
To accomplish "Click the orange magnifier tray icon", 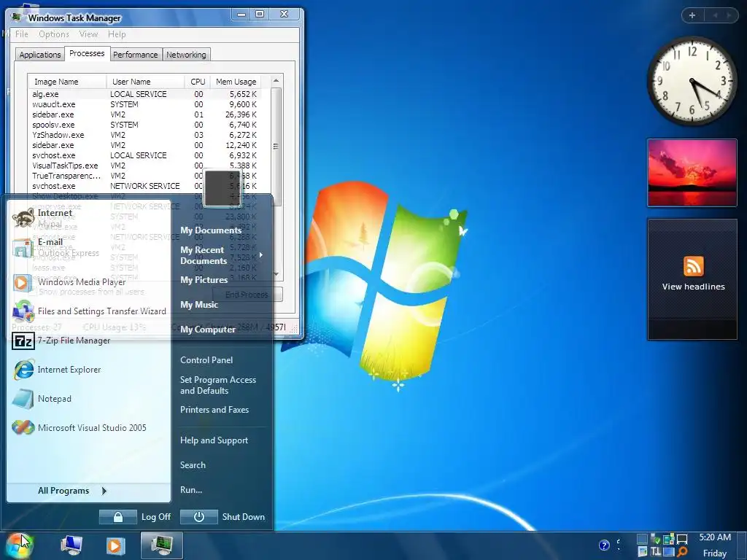I will [x=682, y=552].
